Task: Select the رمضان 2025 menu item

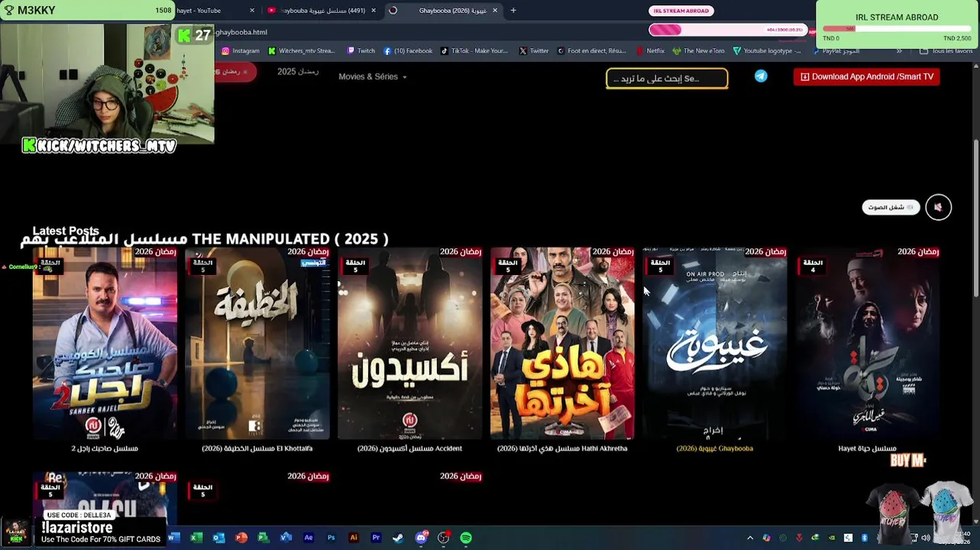Action: [298, 71]
